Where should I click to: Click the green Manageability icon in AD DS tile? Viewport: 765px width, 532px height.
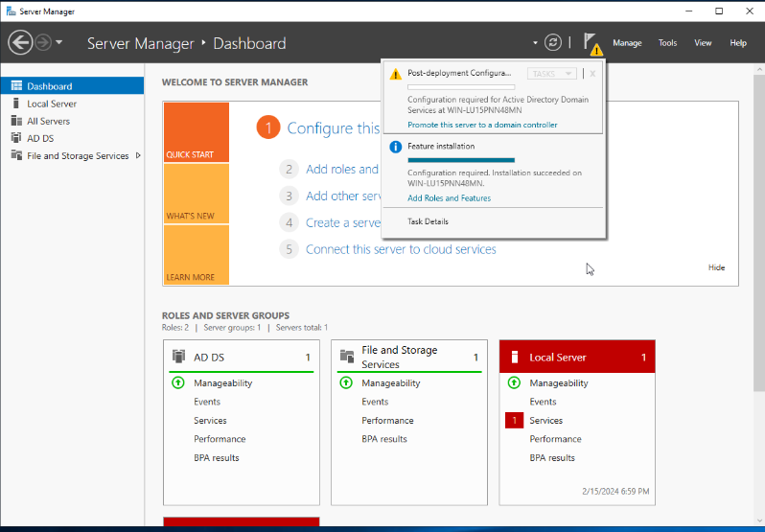tap(177, 382)
